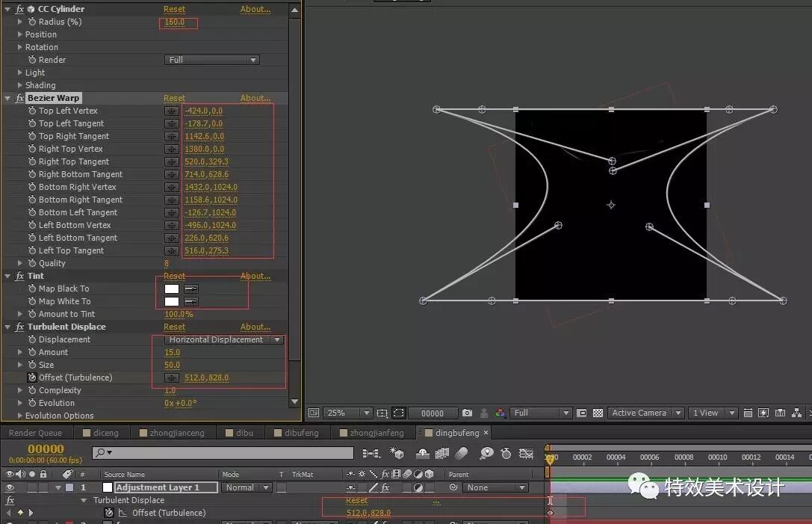Collapse the CC Cylinder effect group
The image size is (812, 524).
7,9
